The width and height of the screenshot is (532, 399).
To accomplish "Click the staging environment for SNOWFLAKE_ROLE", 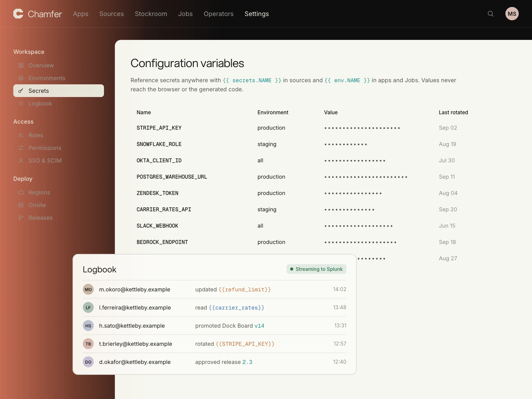I will point(267,144).
